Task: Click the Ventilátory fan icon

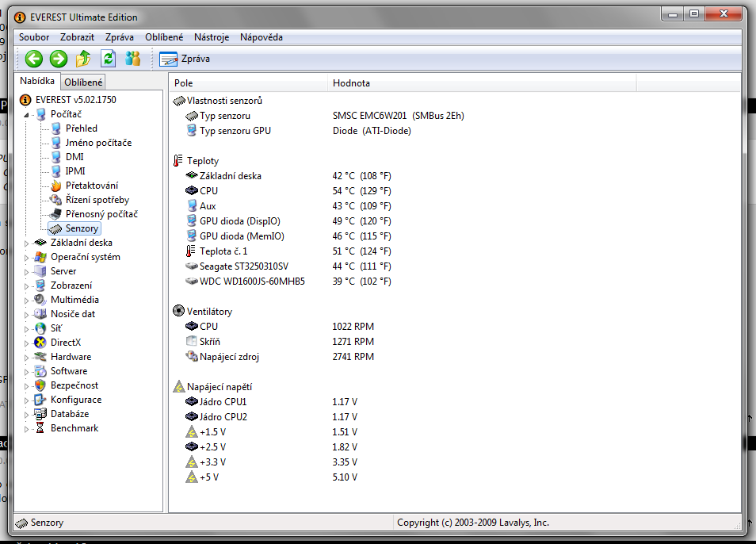Action: 178,311
